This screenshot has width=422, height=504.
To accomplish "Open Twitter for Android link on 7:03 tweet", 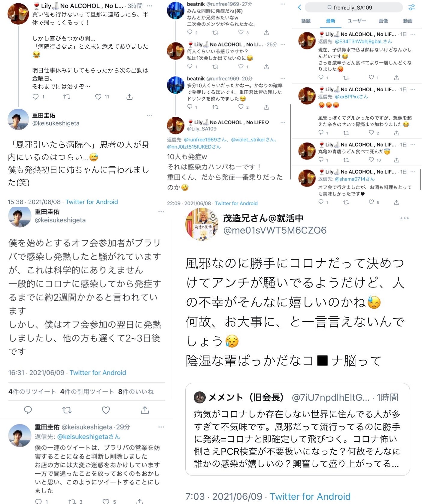I will tap(310, 496).
